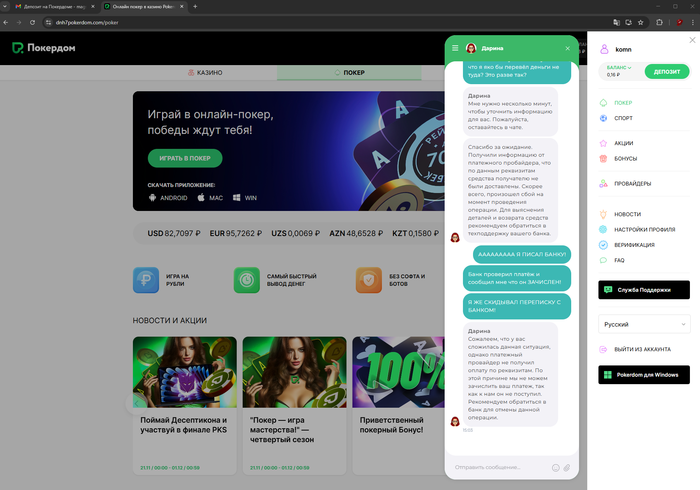Reload the browser page
This screenshot has width=700, height=490.
pos(32,22)
